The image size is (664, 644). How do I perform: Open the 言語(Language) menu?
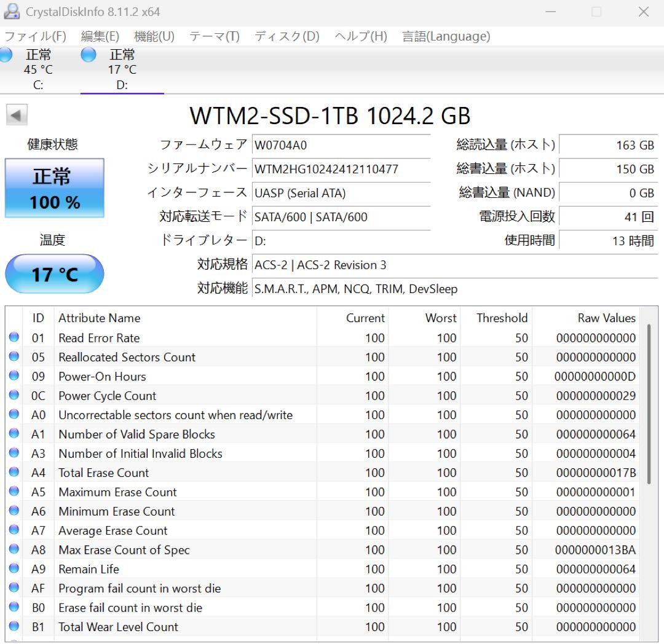pyautogui.click(x=446, y=36)
